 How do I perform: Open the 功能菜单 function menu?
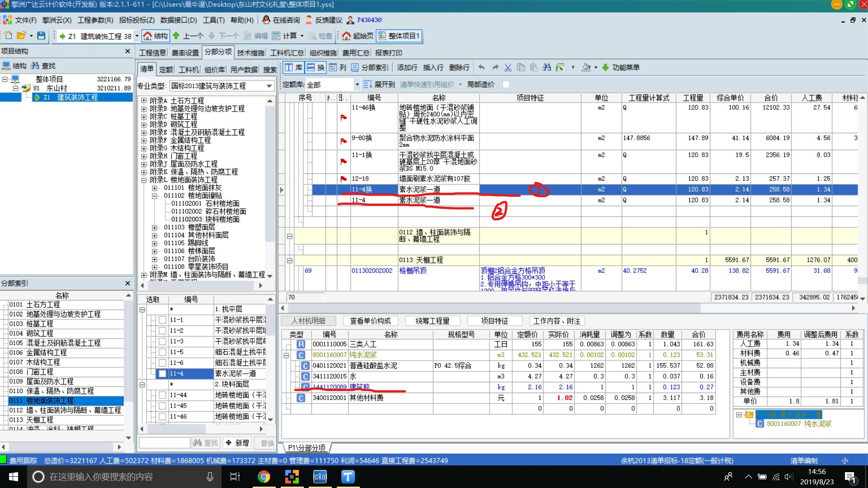pos(621,67)
